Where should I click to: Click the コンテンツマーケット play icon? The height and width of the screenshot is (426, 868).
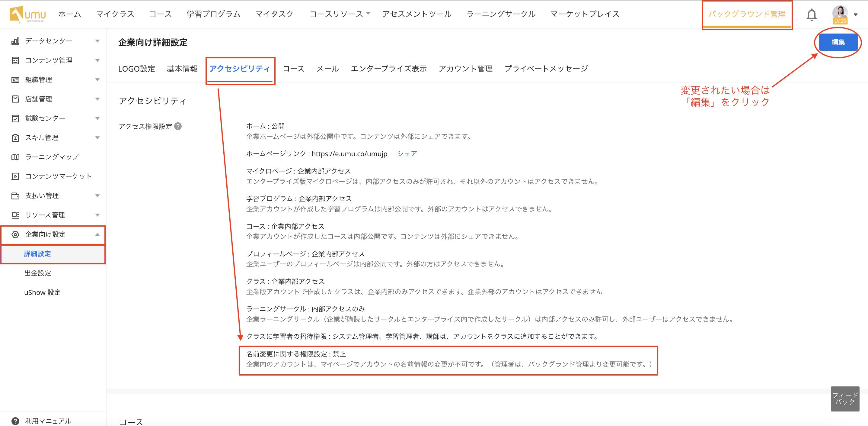pyautogui.click(x=15, y=176)
